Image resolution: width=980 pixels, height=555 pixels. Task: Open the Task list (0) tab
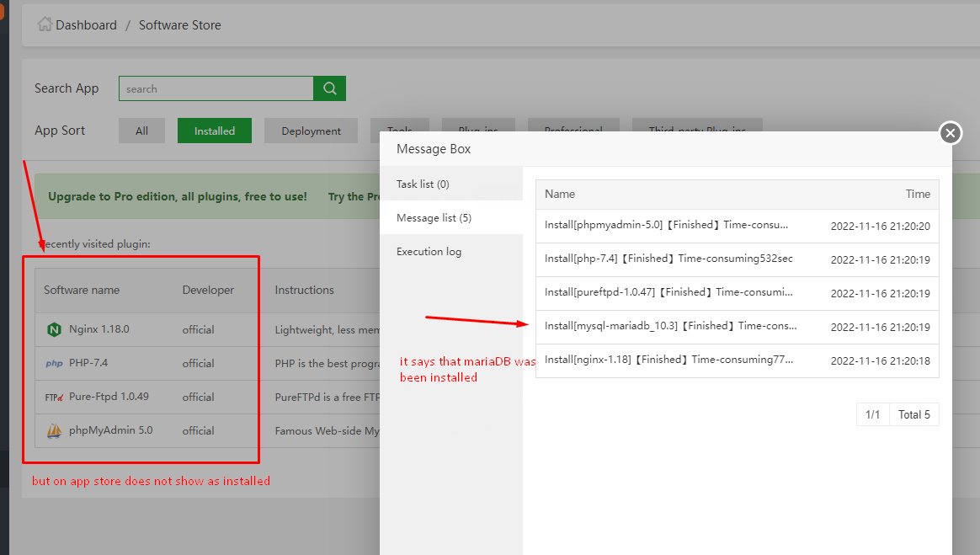tap(451, 184)
